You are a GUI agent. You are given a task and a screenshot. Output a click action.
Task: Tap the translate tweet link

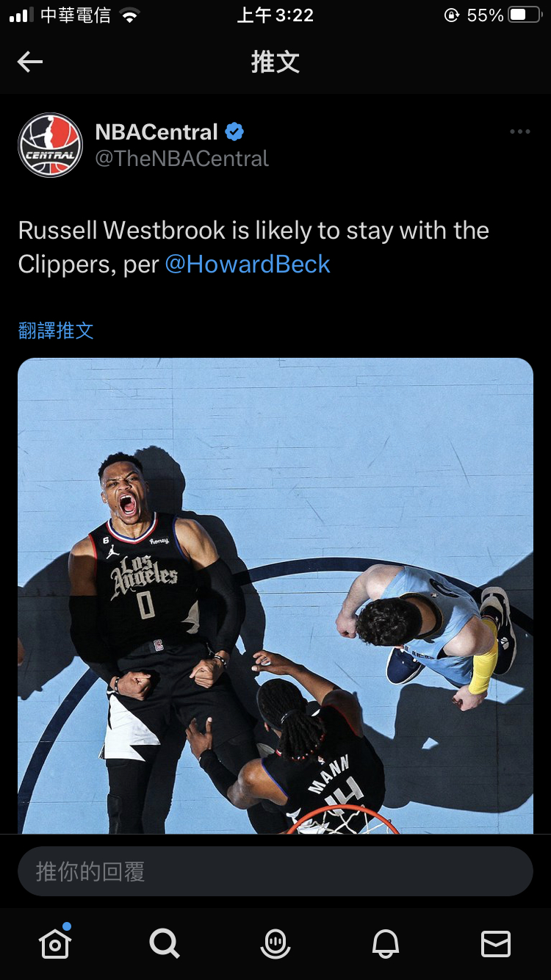56,331
